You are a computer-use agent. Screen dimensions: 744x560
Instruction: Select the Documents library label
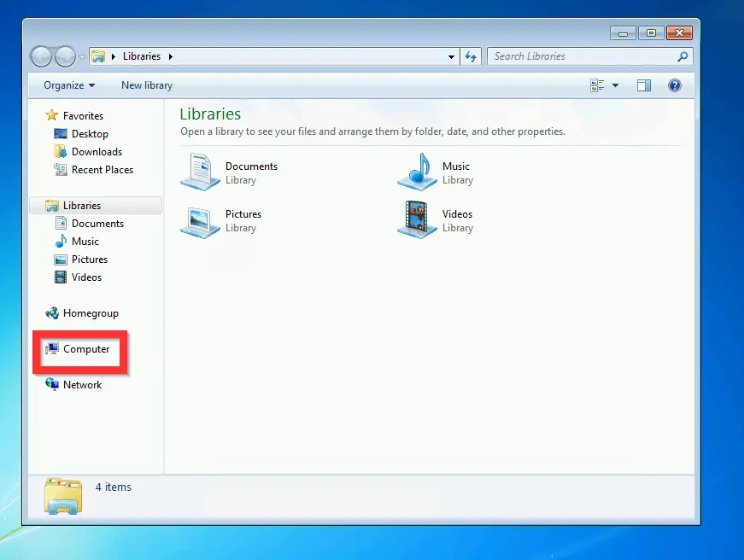pos(251,166)
